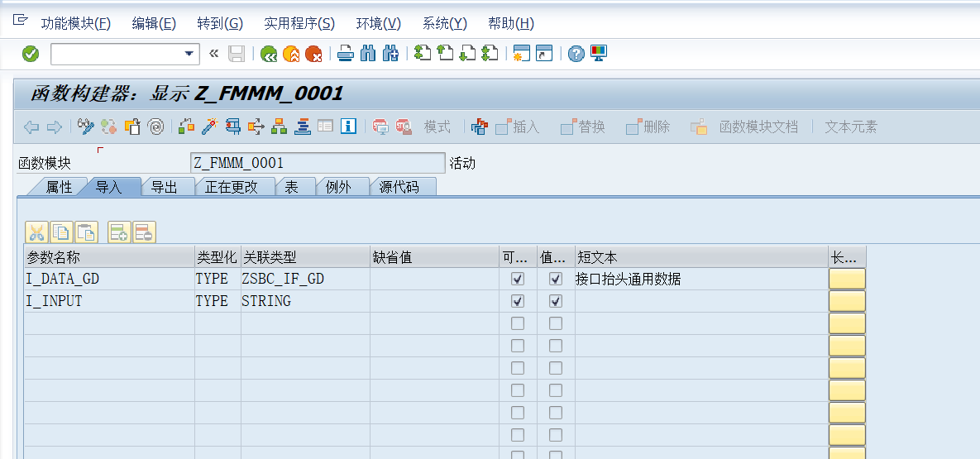Viewport: 980px width, 459px height.
Task: Click the Delete Breakpoint stop icon
Action: pyautogui.click(x=404, y=127)
